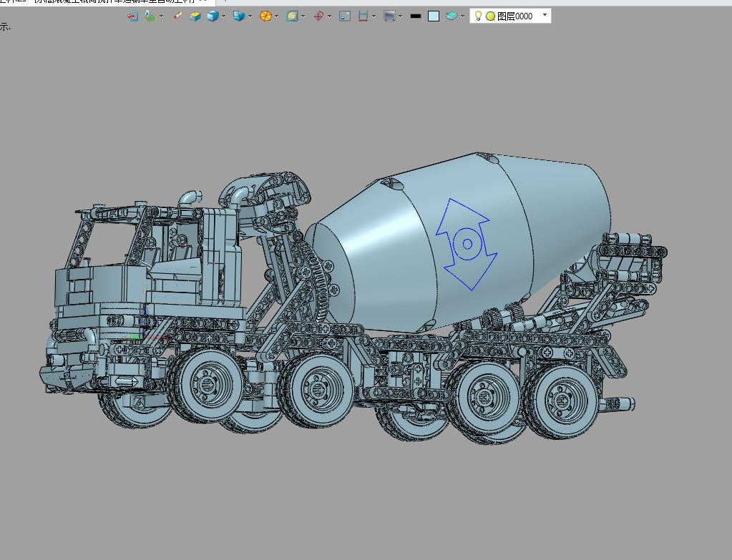Screen dimensions: 732x560
Task: Click the framed selection filter icon
Action: pyautogui.click(x=292, y=16)
